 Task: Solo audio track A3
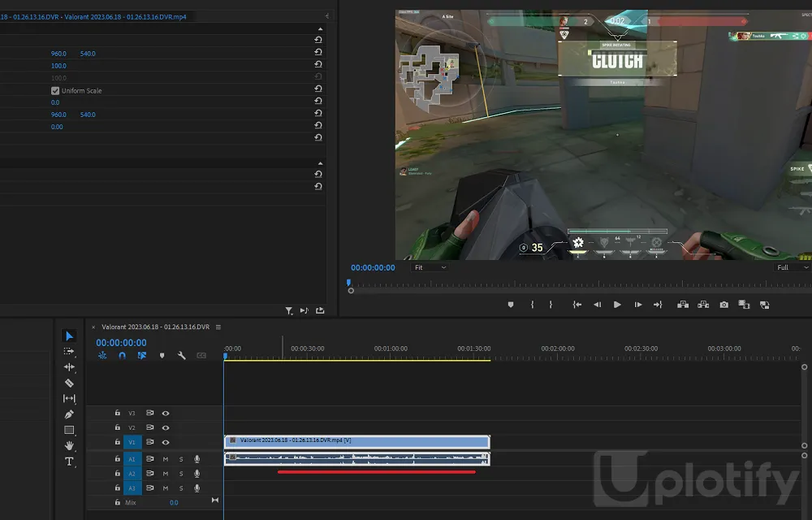pyautogui.click(x=181, y=487)
